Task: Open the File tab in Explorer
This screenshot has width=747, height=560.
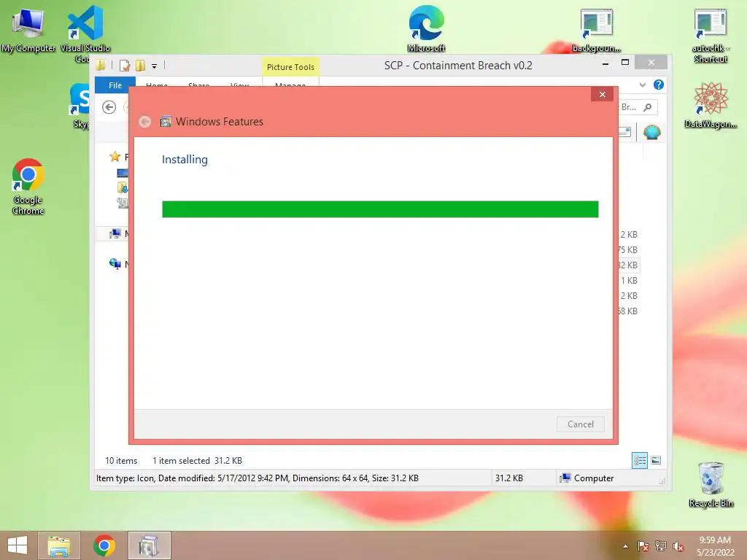Action: click(x=115, y=85)
